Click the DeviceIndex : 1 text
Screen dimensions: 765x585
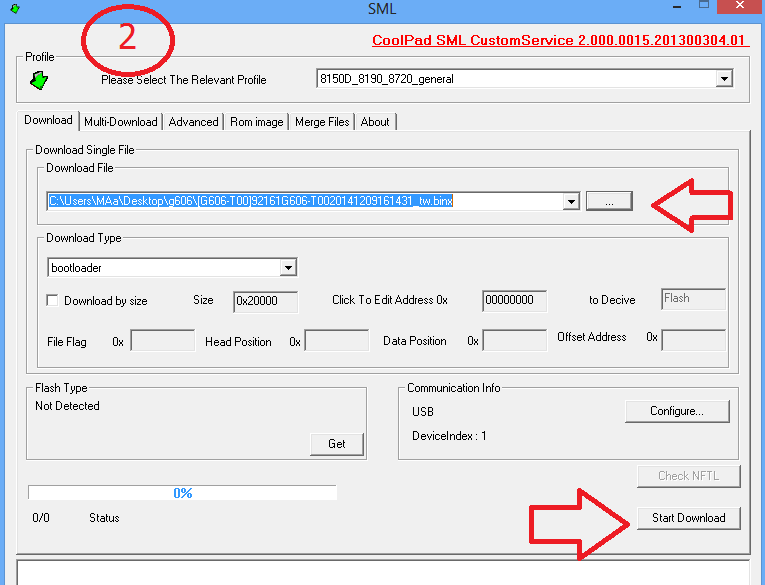point(449,436)
